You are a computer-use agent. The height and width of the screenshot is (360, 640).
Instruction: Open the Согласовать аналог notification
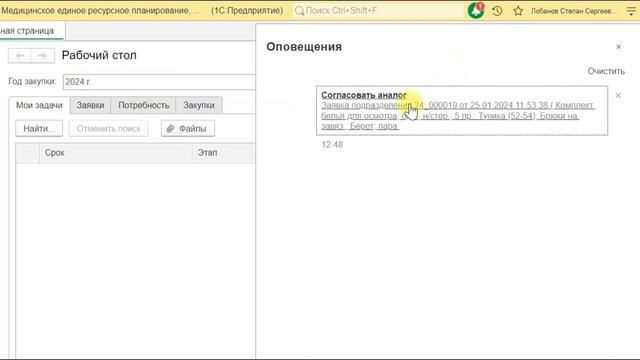click(364, 95)
